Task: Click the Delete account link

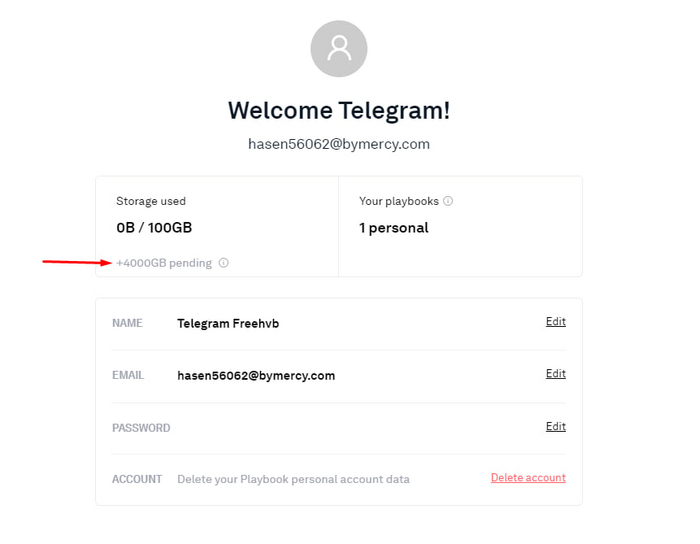Action: click(528, 478)
